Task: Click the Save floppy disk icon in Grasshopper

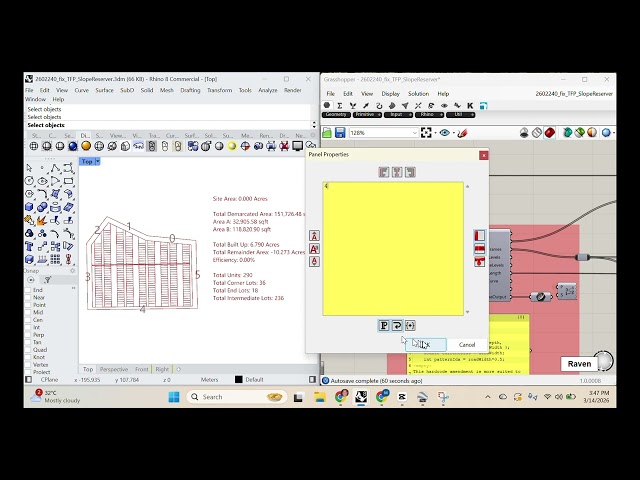Action: (x=340, y=133)
